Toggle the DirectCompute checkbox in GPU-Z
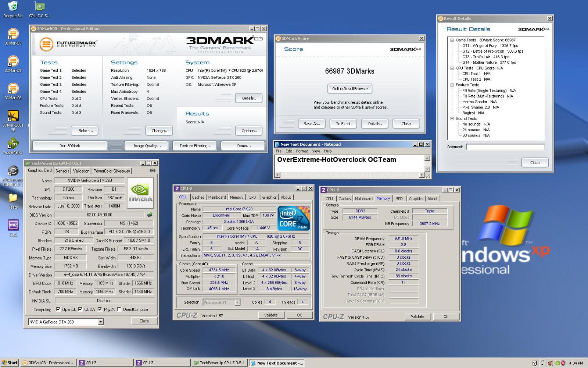This screenshot has width=588, height=368. (x=119, y=309)
